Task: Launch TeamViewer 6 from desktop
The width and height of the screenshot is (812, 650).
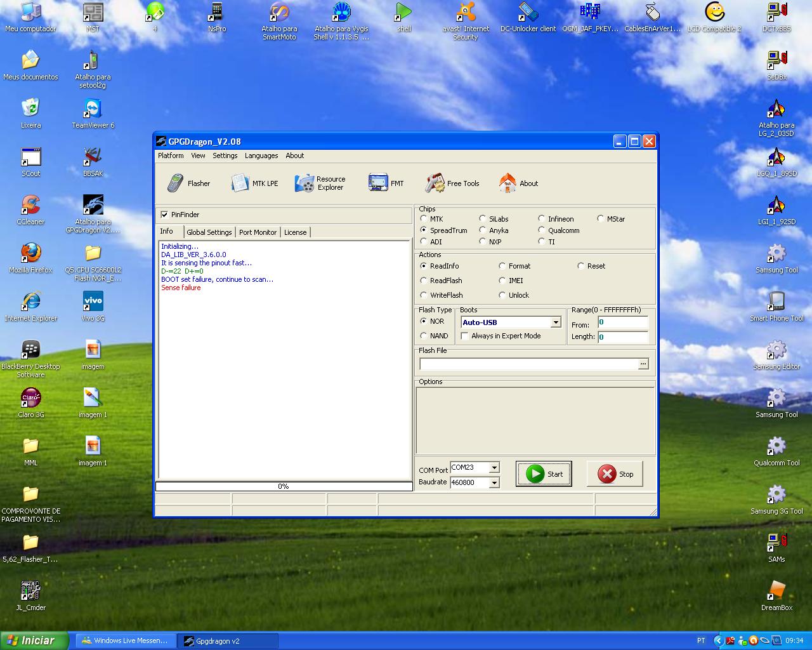Action: tap(93, 113)
